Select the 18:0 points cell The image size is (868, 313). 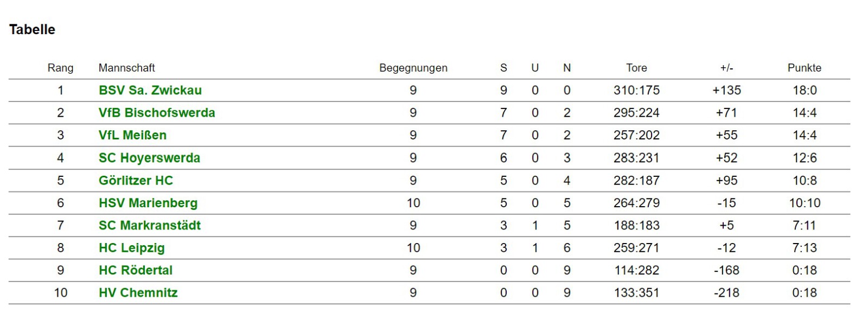[805, 90]
